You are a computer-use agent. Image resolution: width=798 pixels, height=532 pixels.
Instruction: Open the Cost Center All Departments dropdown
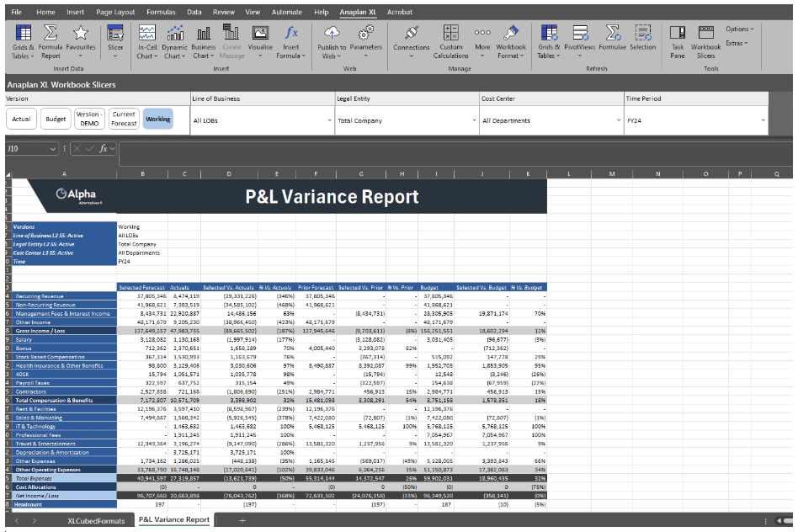pyautogui.click(x=551, y=120)
